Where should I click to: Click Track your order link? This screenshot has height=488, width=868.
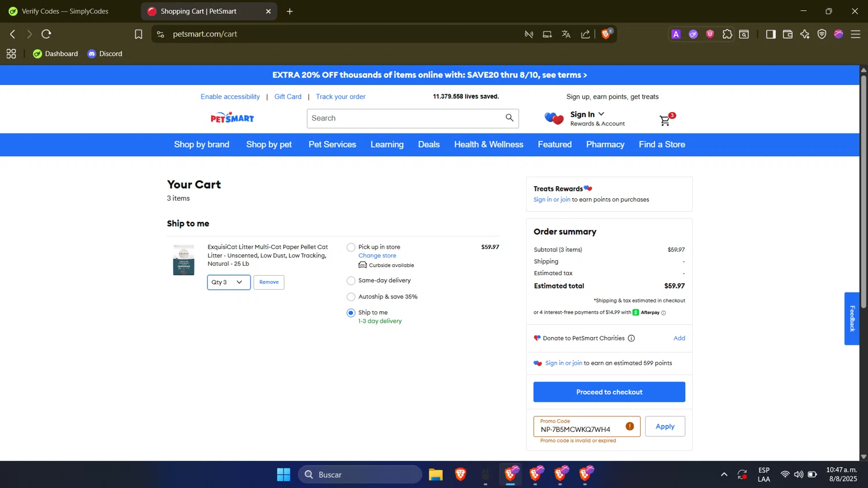[x=341, y=97]
